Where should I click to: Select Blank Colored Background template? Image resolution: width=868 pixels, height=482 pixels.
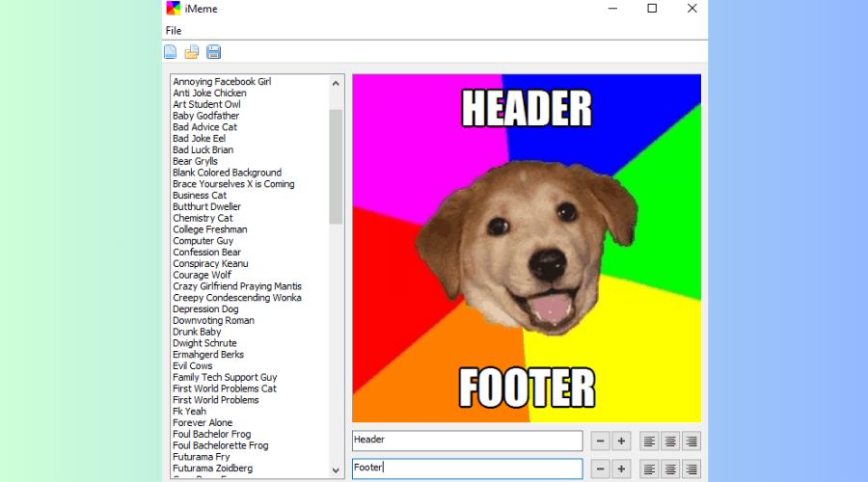click(227, 173)
